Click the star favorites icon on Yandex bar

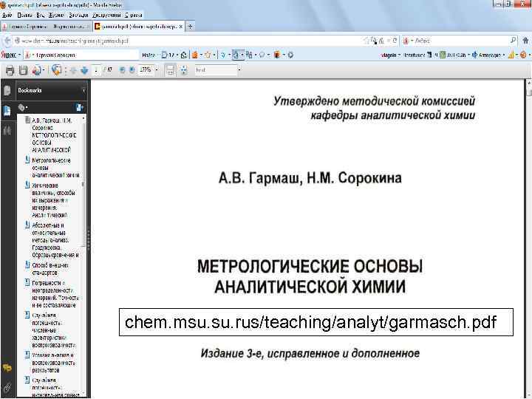pos(208,55)
